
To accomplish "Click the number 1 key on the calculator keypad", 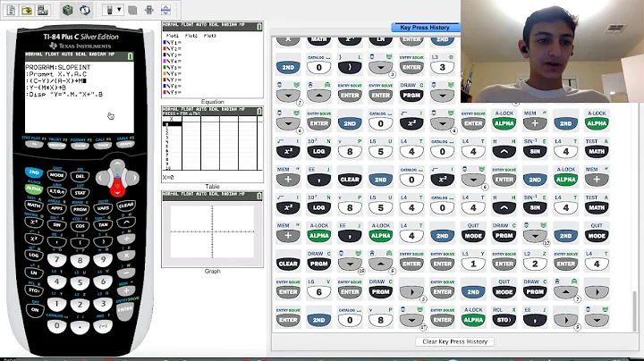I will 56,304.
